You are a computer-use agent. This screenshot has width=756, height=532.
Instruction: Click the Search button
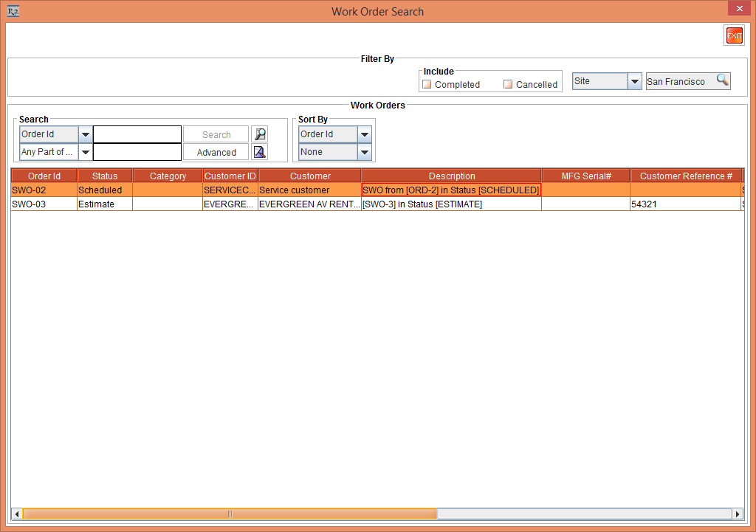216,134
